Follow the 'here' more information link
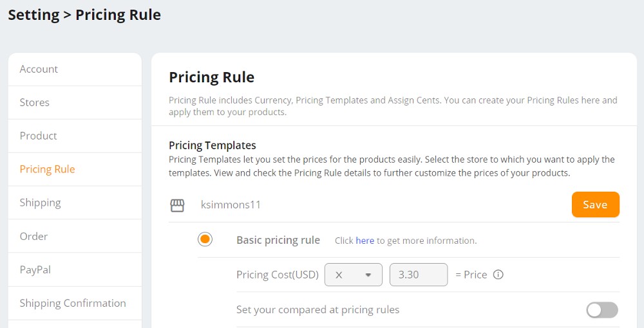644x328 pixels. coord(365,241)
